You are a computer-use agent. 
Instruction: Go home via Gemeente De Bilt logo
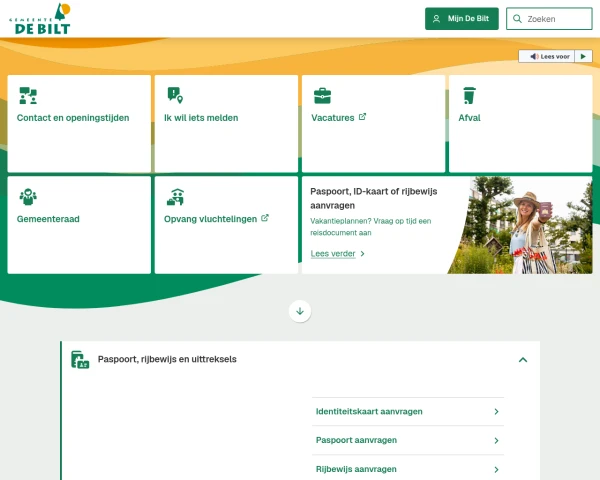40,19
